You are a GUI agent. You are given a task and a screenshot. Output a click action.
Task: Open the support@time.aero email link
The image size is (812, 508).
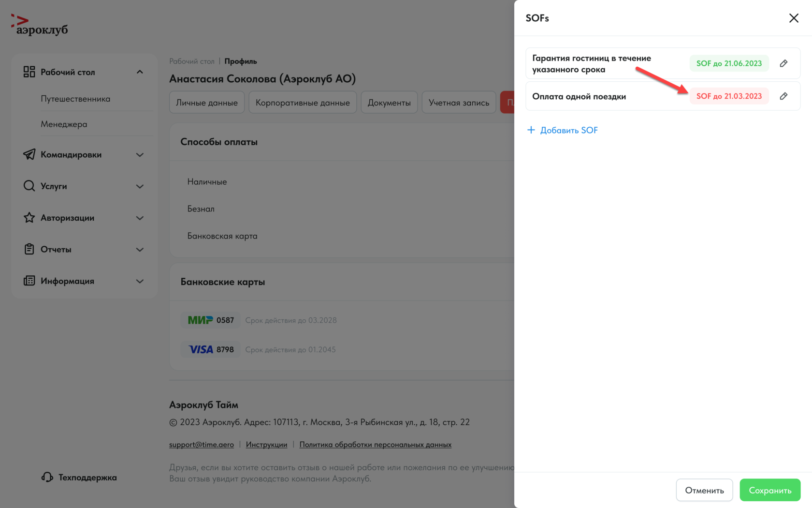202,444
